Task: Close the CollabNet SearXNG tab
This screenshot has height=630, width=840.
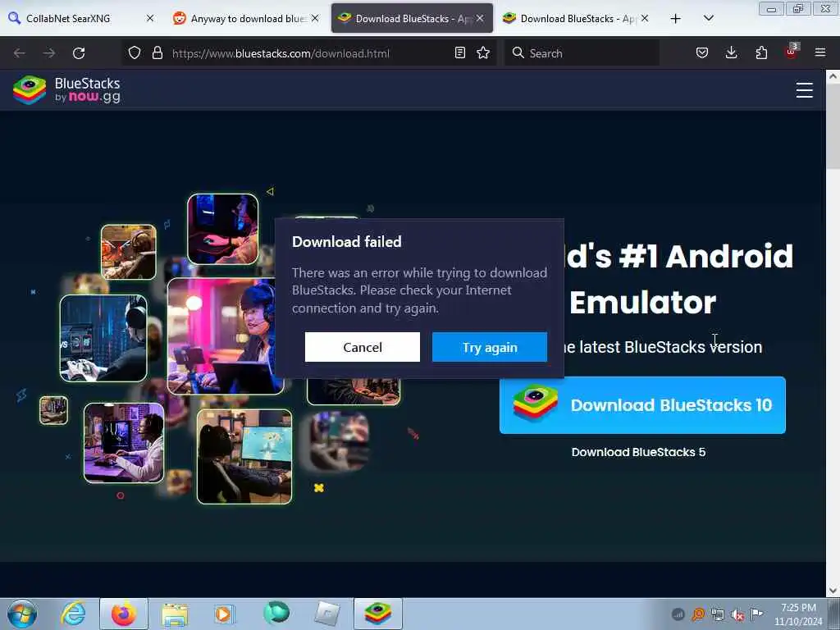Action: pyautogui.click(x=150, y=18)
